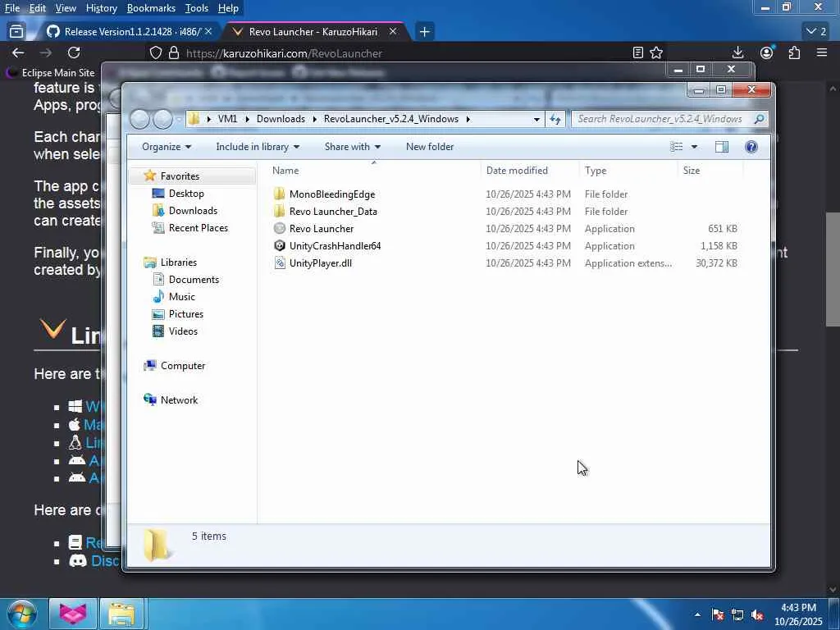Expand breadcrumb arrow after RevoLauncher_v5.2.4_Windows
This screenshot has width=840, height=630.
[468, 119]
